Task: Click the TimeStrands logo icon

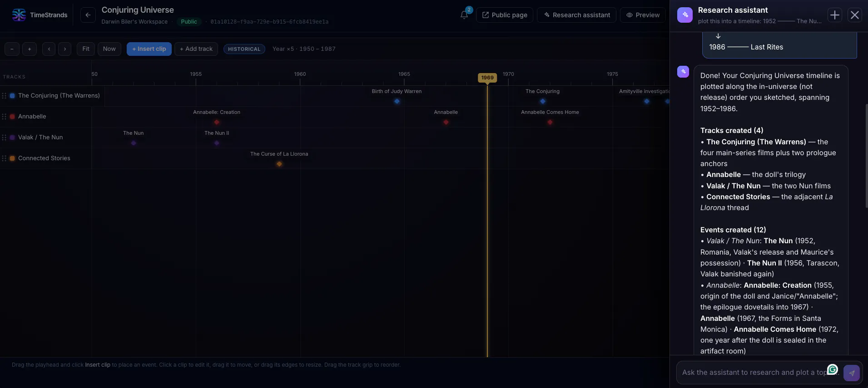Action: 19,15
